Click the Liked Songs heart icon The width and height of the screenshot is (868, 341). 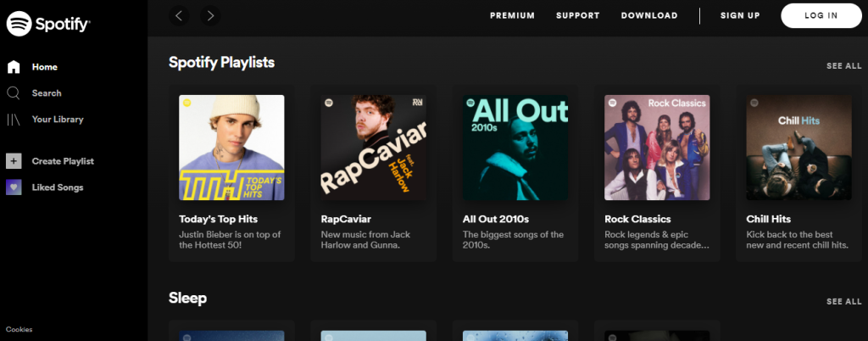pos(14,187)
